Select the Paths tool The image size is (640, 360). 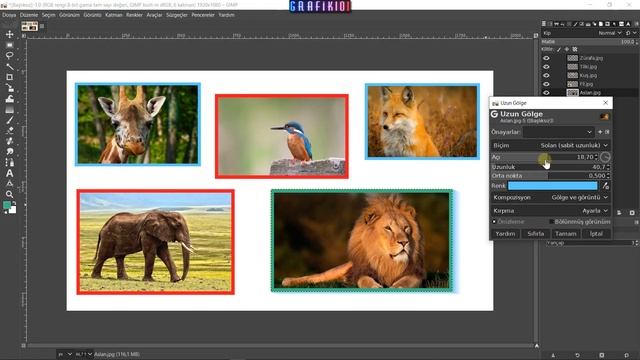tap(9, 162)
